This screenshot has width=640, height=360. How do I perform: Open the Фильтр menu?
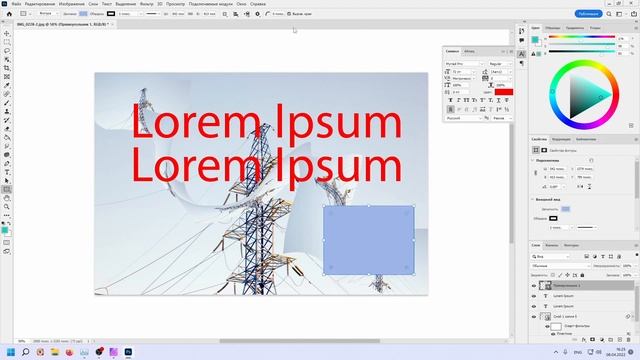pos(147,4)
